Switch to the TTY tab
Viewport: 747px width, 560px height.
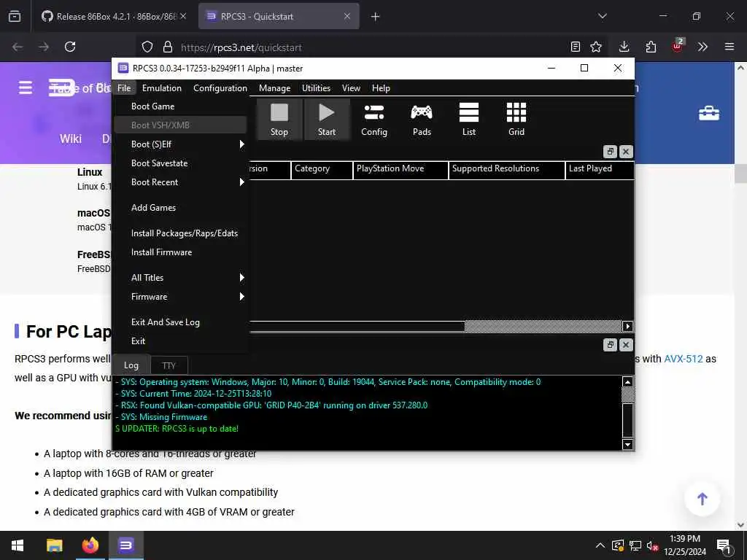coord(169,366)
